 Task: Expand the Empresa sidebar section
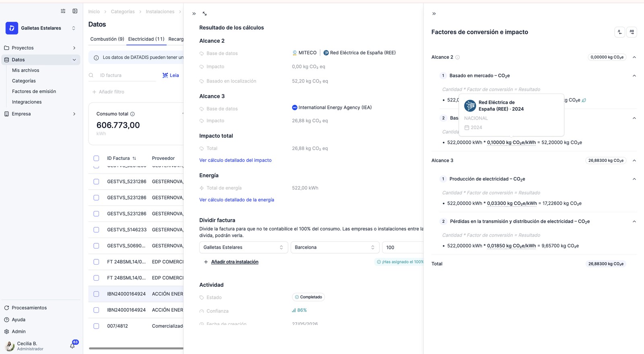pos(74,114)
